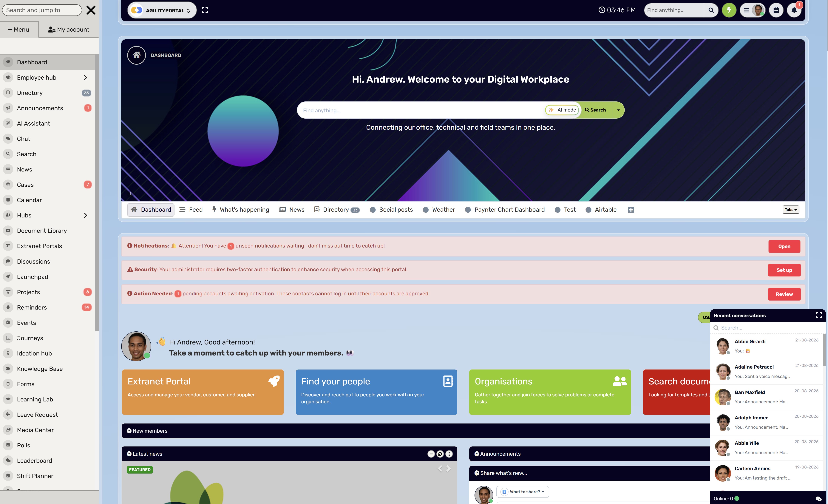The image size is (828, 504).
Task: Close the sidebar with the X icon
Action: pos(91,10)
